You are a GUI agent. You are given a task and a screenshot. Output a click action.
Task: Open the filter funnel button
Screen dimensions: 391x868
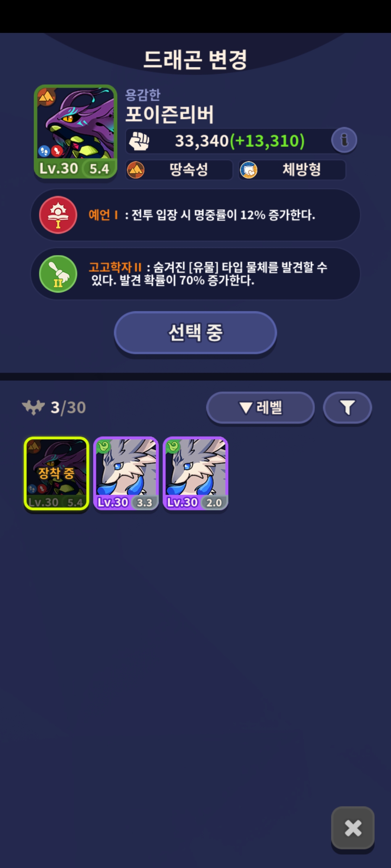click(348, 408)
